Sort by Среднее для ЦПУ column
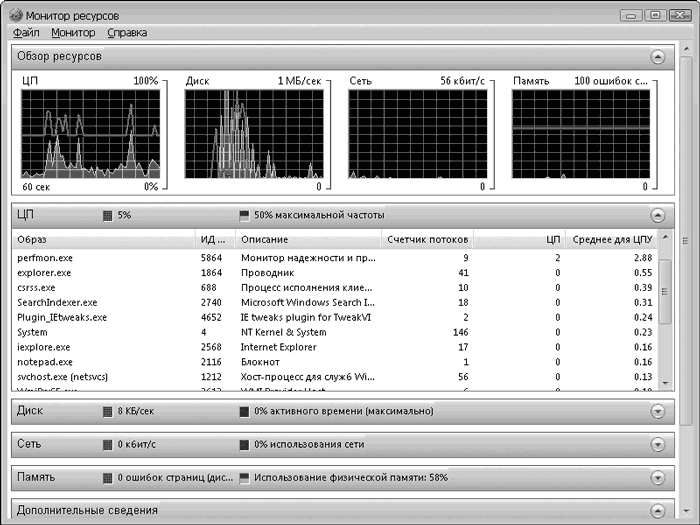Screen dimensions: 700x525 [610, 240]
